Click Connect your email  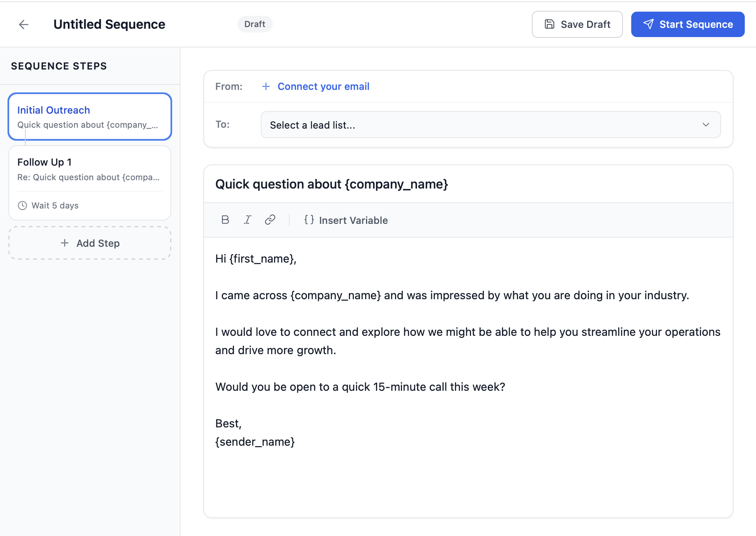coord(323,86)
